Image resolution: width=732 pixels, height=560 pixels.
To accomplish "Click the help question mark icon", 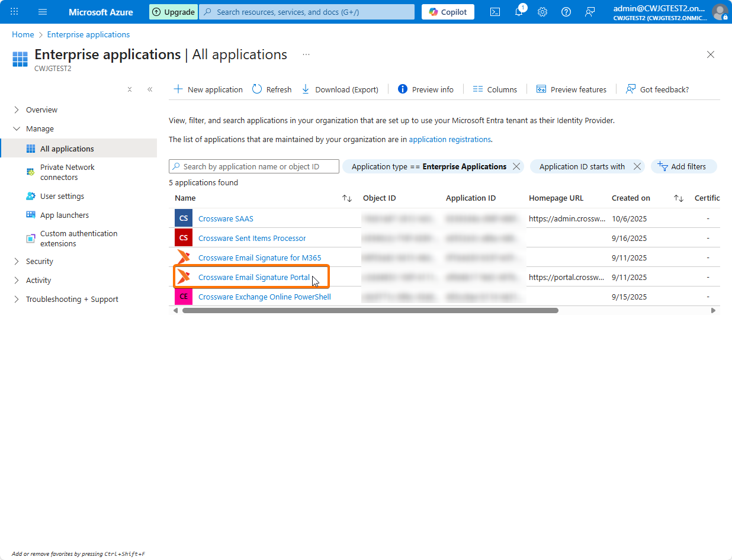I will 566,12.
